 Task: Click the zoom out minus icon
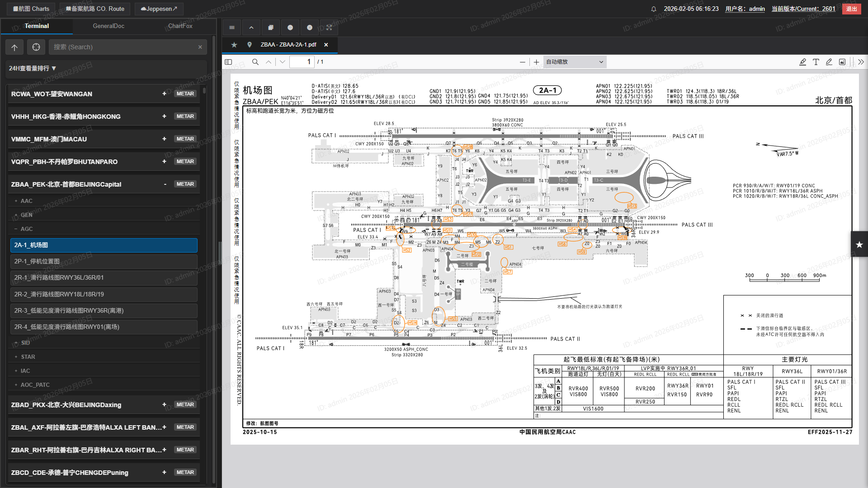(x=523, y=62)
